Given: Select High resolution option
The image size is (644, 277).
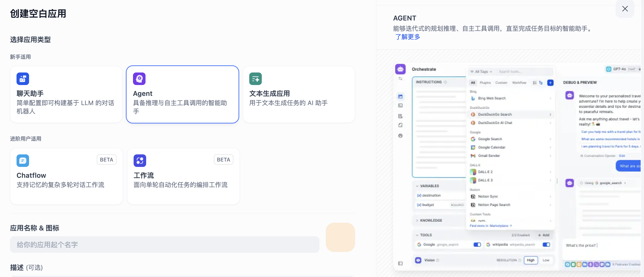Looking at the screenshot, I should [530, 260].
